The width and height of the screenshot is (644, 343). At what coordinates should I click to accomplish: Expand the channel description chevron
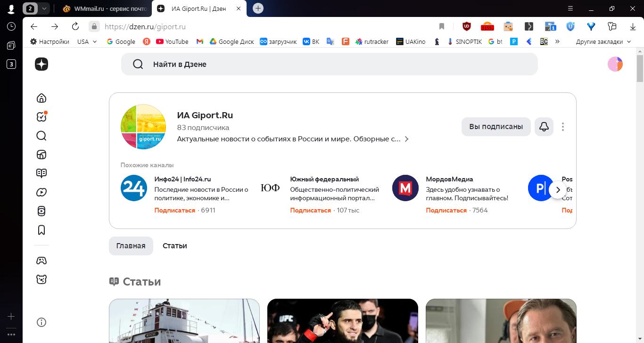[x=406, y=139]
